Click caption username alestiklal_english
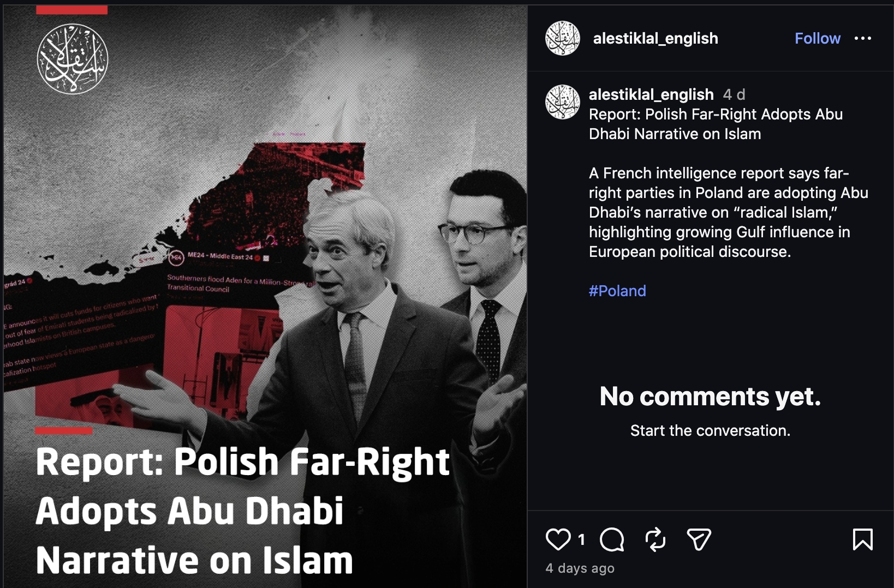The width and height of the screenshot is (894, 588). [x=651, y=94]
